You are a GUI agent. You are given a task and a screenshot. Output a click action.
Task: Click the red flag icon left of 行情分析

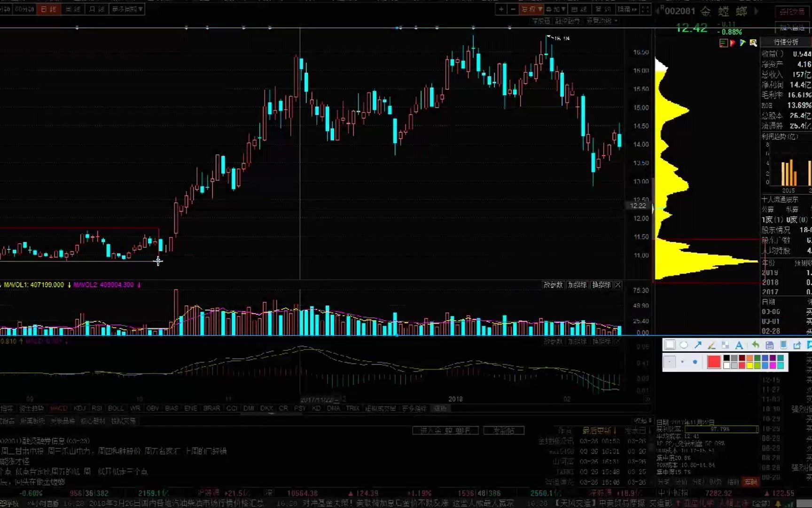[733, 43]
